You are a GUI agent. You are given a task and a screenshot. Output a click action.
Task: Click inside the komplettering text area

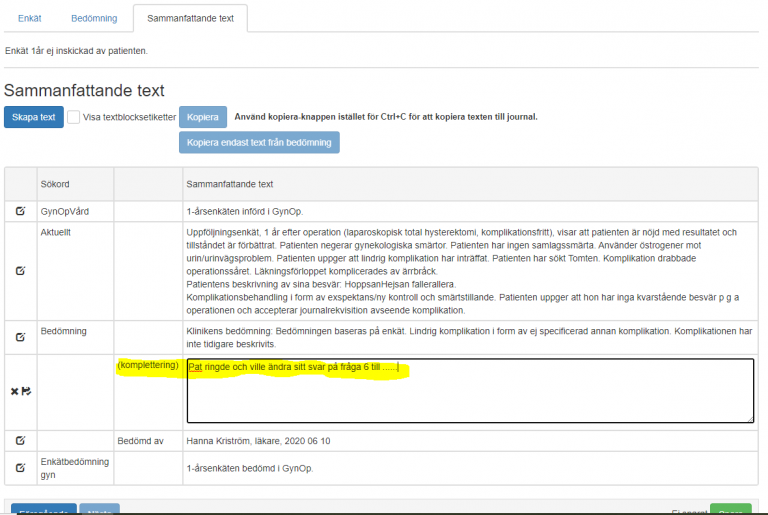469,390
